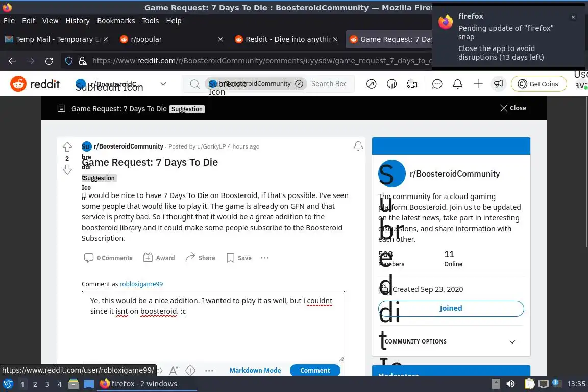The image size is (588, 392).
Task: Open robloxigame99 profile link
Action: click(141, 284)
